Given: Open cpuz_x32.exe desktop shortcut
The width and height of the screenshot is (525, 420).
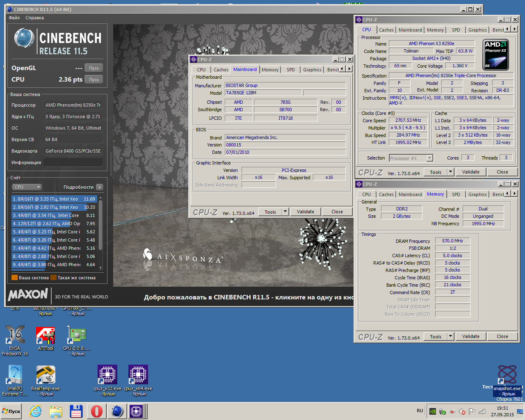Looking at the screenshot, I should 107,380.
